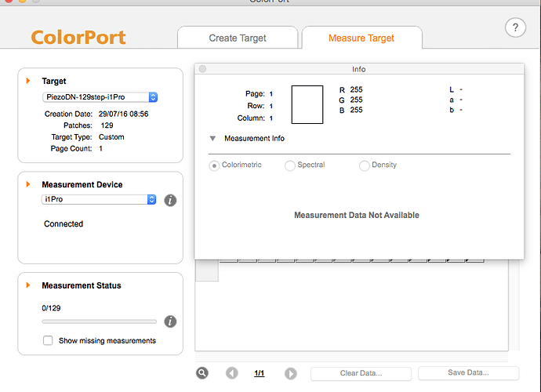The height and width of the screenshot is (392, 541).
Task: Click the Creation Date value 29/07/16 08:56
Action: click(x=124, y=114)
